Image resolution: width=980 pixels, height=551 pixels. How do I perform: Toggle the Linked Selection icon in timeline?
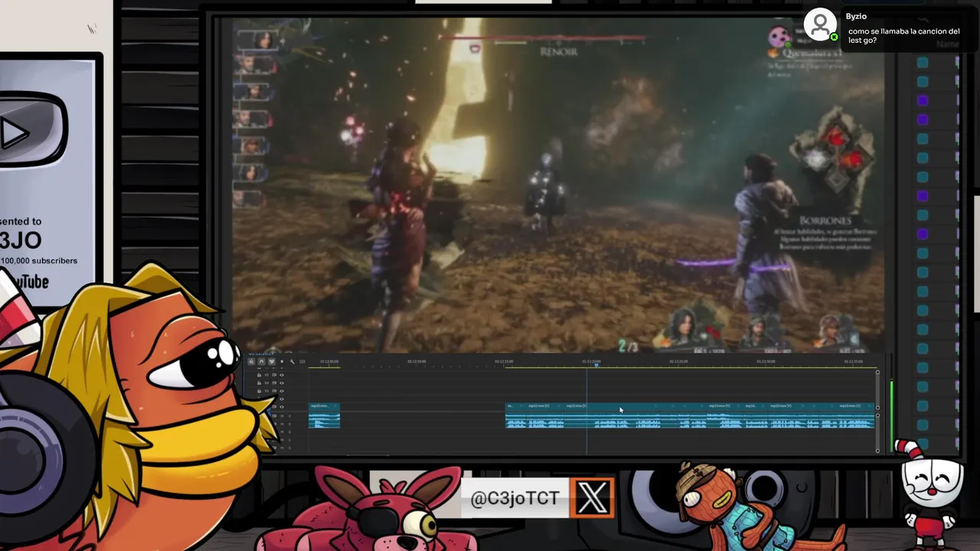(x=272, y=361)
